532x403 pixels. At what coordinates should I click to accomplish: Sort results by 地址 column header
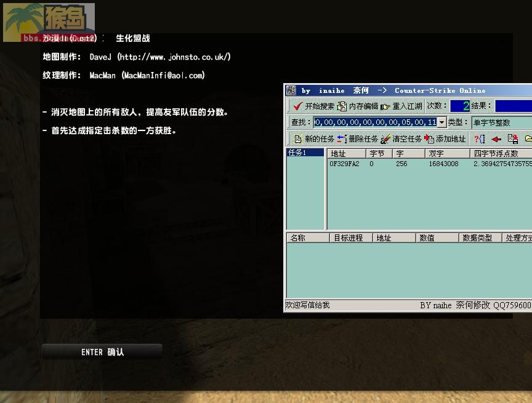point(347,154)
